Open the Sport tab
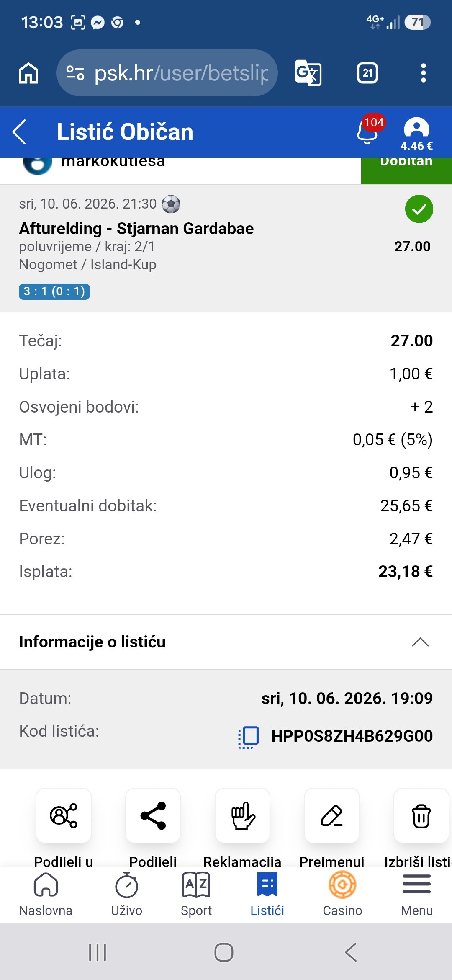The width and height of the screenshot is (452, 980). pos(196,894)
